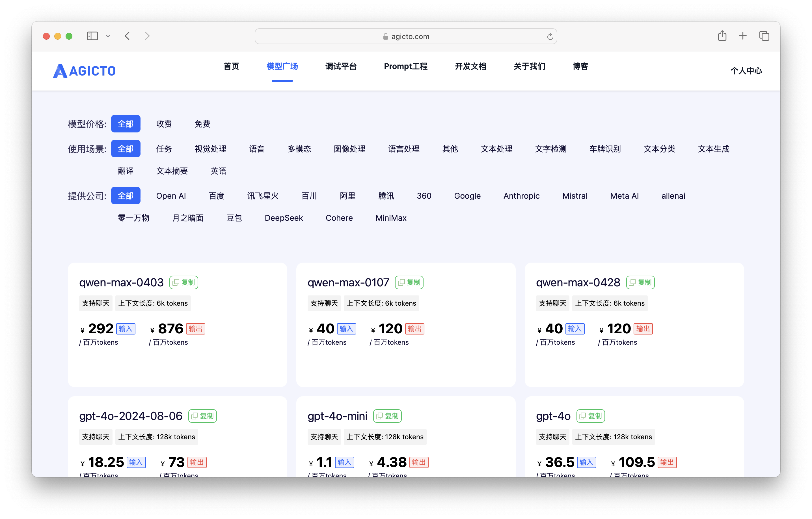
Task: Open the Share icon in Safari toolbar
Action: tap(722, 36)
